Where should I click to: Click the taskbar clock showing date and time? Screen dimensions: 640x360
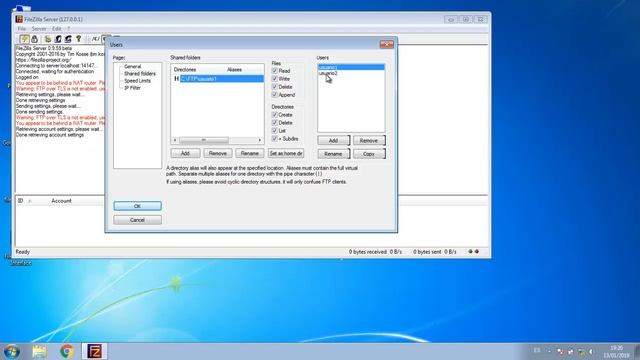[616, 351]
